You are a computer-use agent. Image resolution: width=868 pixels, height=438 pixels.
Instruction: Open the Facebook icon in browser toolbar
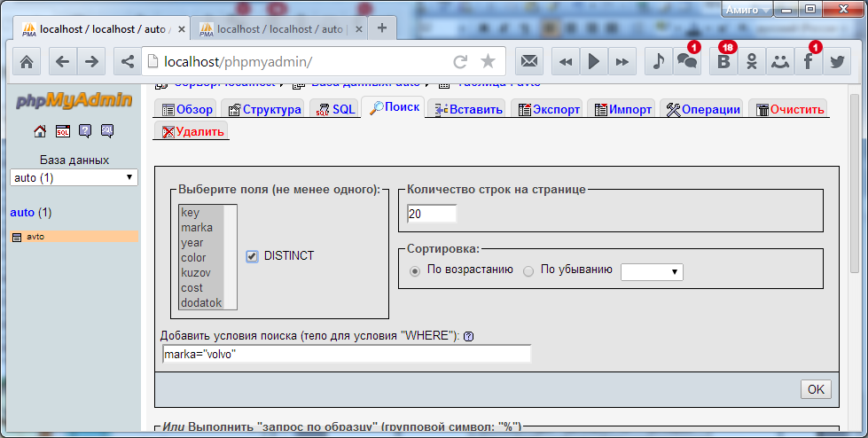pos(808,61)
